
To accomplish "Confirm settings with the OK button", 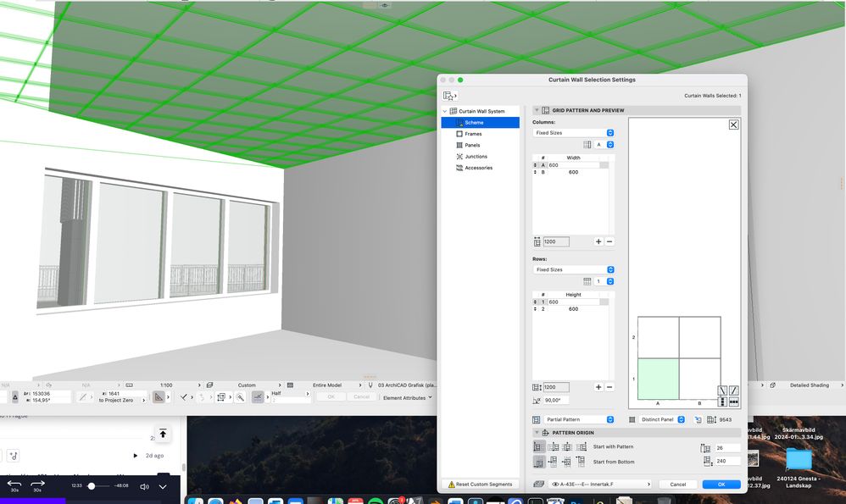I will 721,484.
